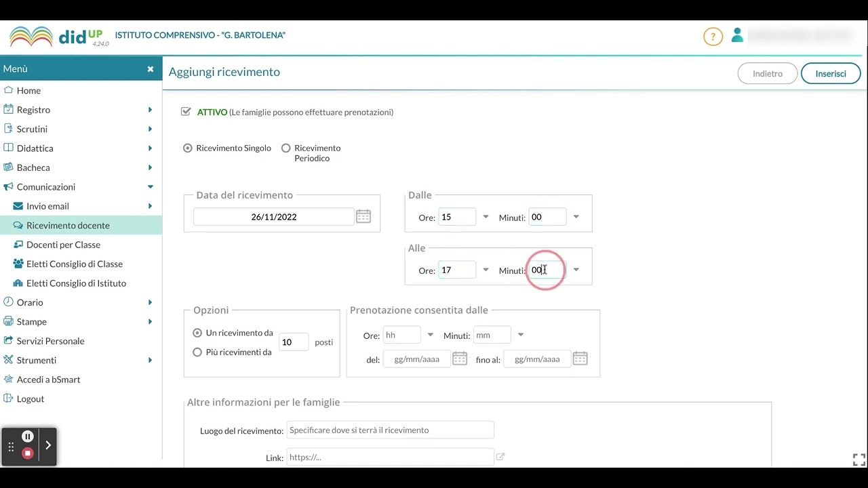
Task: Open the 'del' date calendar picker
Action: [460, 359]
